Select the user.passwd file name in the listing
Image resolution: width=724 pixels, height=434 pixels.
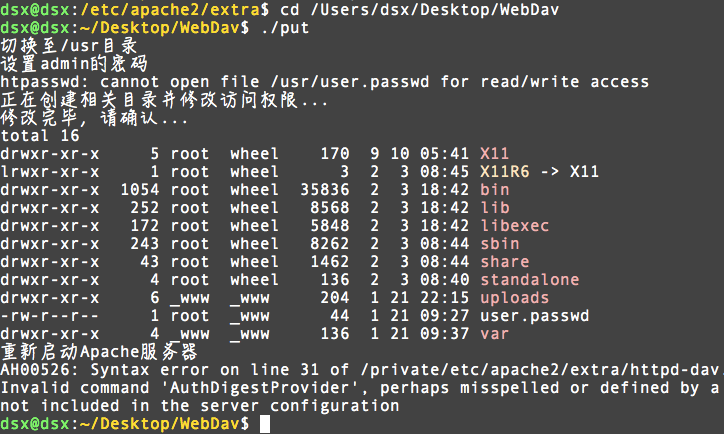click(x=534, y=316)
